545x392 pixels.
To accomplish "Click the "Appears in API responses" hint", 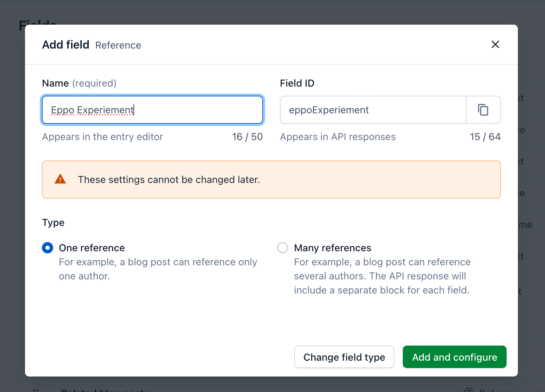I will (338, 137).
